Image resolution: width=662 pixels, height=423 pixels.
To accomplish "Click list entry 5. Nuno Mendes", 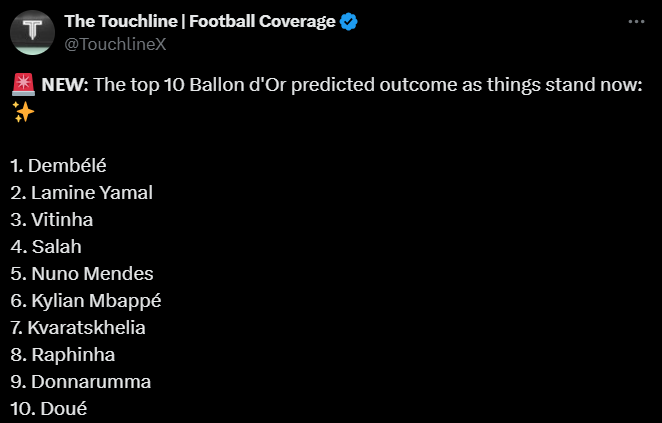I will point(82,274).
